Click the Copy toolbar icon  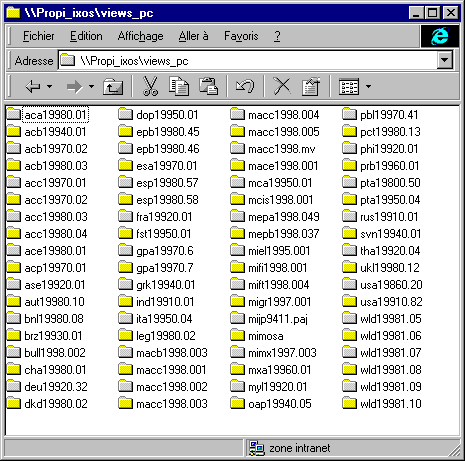179,86
